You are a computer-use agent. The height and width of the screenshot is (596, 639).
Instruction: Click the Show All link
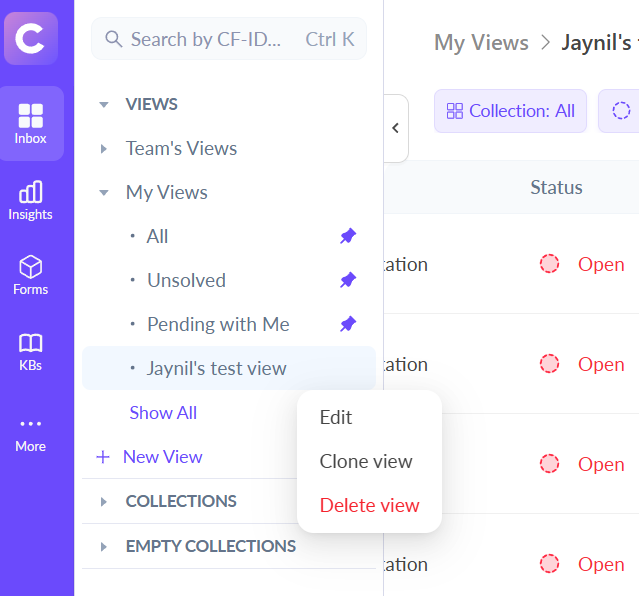click(x=163, y=412)
